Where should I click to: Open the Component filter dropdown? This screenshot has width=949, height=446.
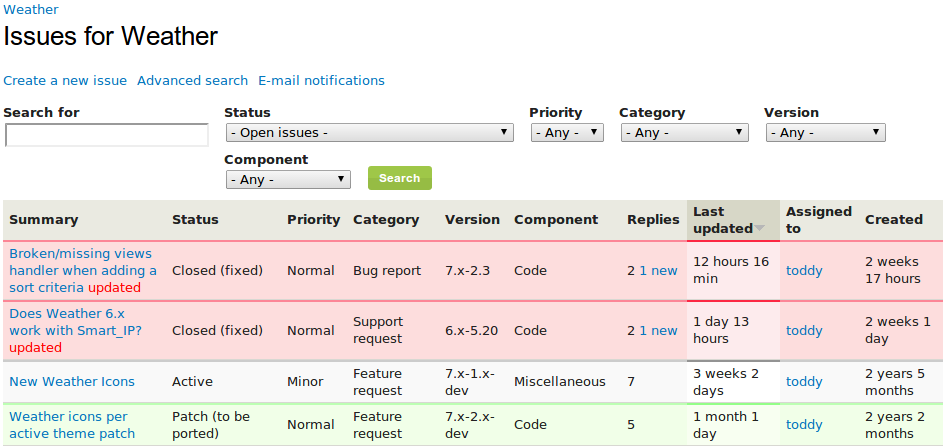288,180
